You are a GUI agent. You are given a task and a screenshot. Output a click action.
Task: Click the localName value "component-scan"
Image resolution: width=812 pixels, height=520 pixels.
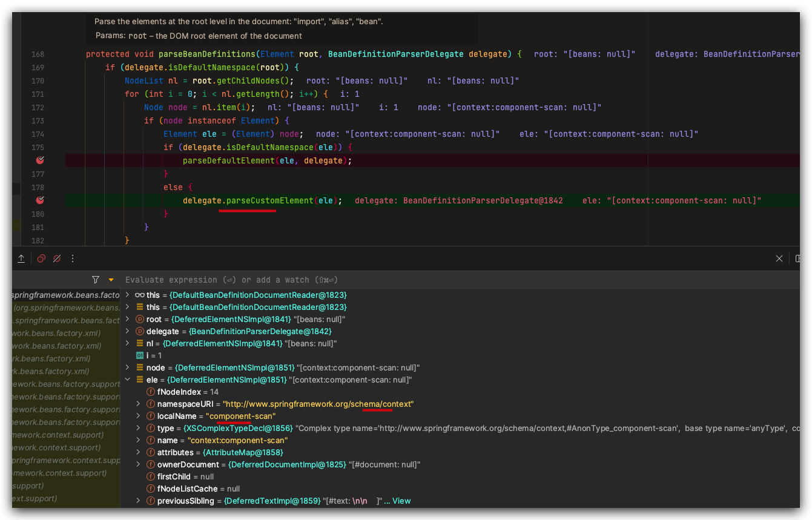pos(240,416)
